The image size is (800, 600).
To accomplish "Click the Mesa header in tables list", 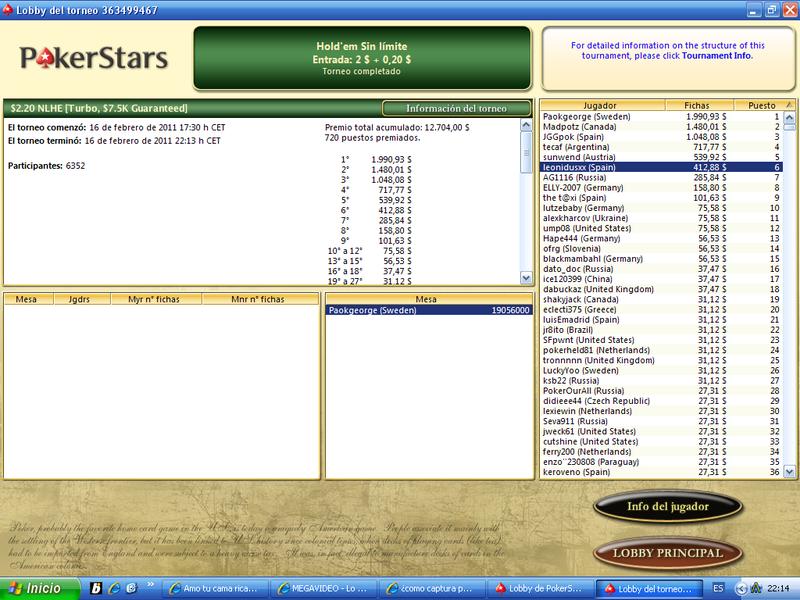I will click(x=29, y=299).
